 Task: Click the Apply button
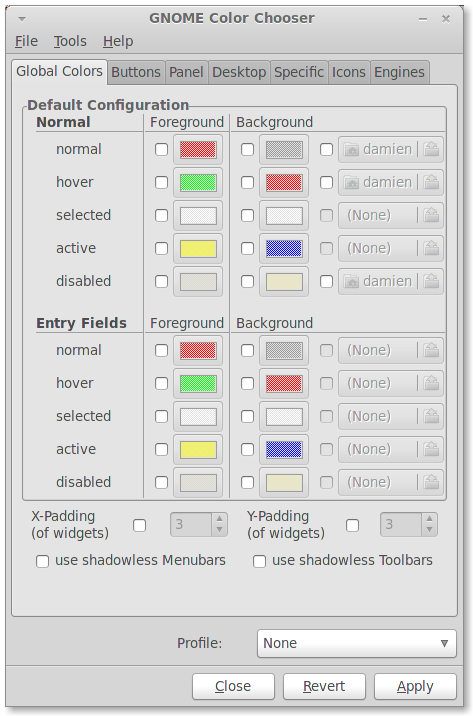click(x=415, y=686)
